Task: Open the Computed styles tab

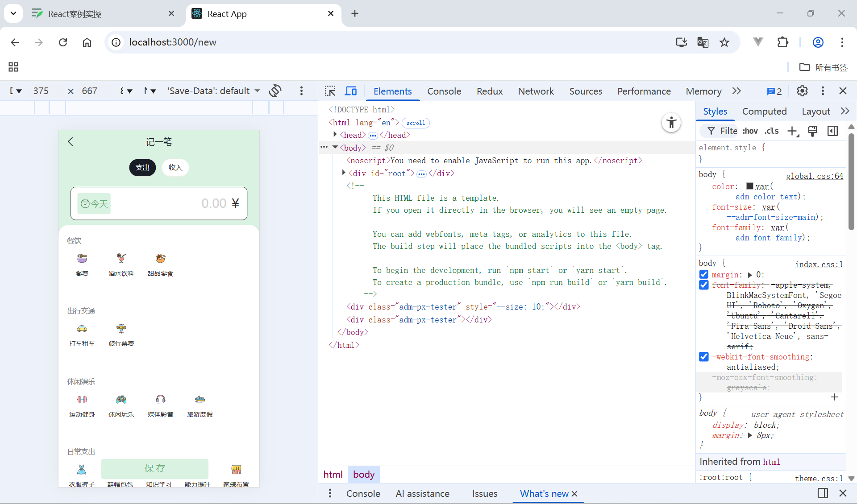Action: tap(764, 112)
